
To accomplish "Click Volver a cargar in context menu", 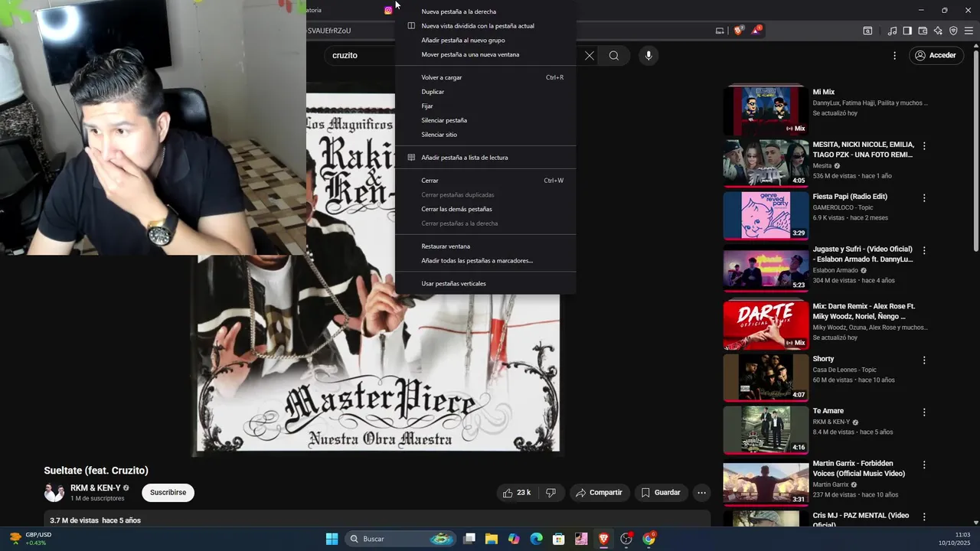I will (485, 77).
